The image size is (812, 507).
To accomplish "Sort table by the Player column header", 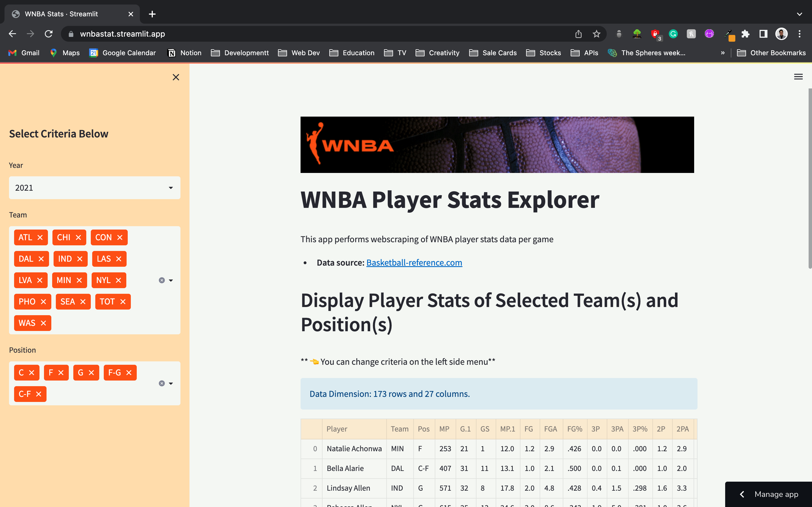I will point(337,429).
